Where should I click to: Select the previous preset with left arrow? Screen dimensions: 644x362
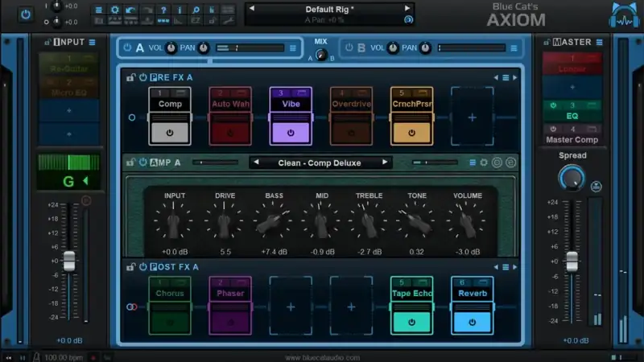tap(252, 8)
